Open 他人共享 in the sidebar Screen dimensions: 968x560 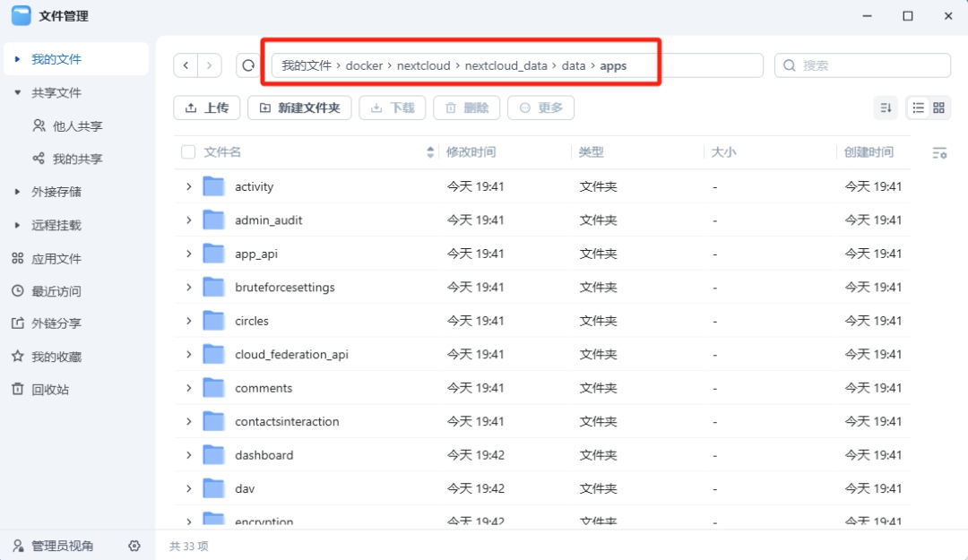click(76, 126)
